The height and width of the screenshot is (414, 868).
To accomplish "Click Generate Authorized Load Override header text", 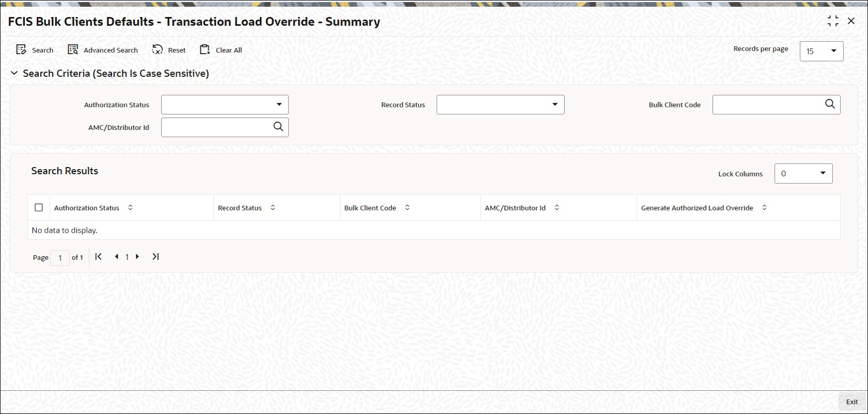I will pyautogui.click(x=697, y=208).
